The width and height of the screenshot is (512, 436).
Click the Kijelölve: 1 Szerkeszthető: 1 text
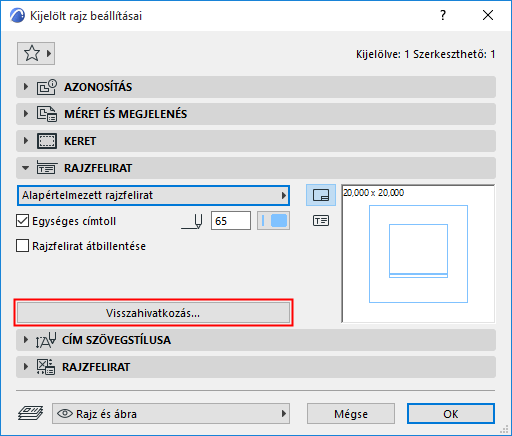pos(425,54)
